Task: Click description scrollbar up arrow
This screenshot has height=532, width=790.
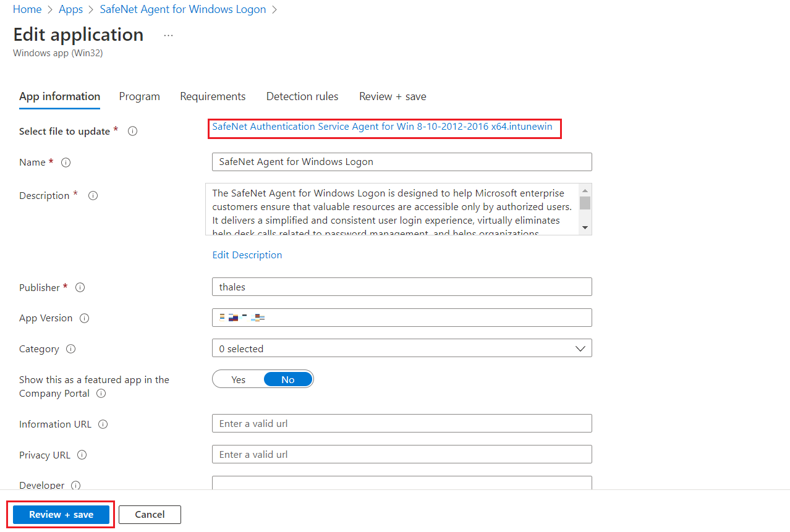Action: (x=585, y=190)
